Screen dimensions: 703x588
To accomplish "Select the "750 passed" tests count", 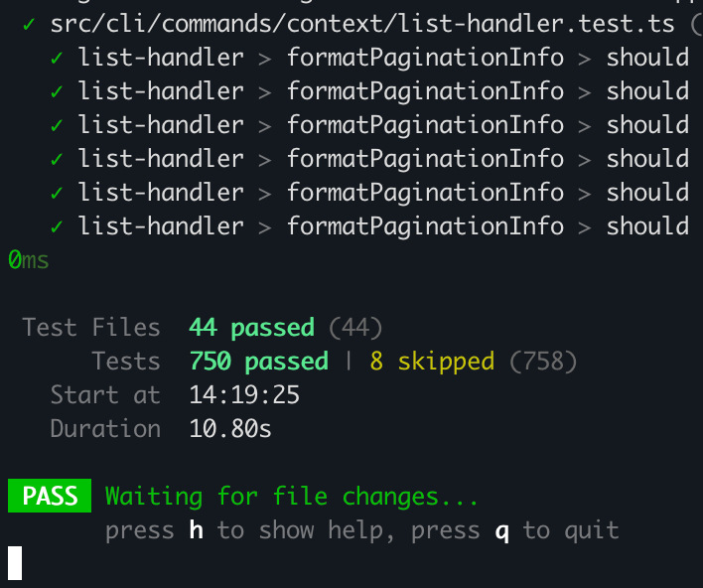I will [258, 362].
